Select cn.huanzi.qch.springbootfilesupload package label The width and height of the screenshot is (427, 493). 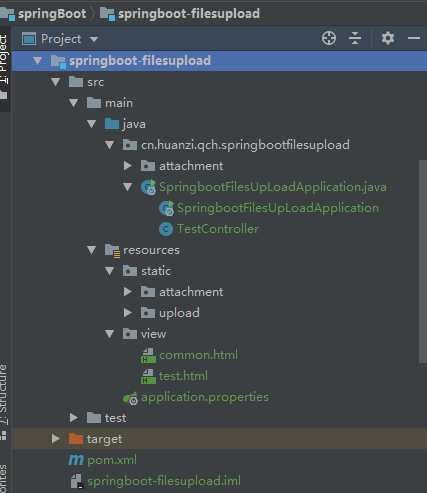[245, 145]
